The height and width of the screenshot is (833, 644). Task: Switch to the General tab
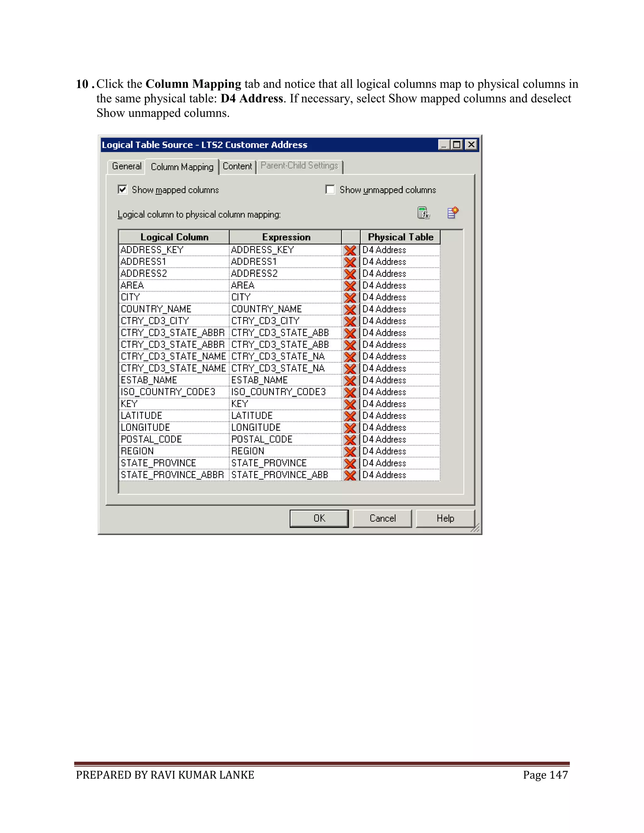pyautogui.click(x=127, y=166)
